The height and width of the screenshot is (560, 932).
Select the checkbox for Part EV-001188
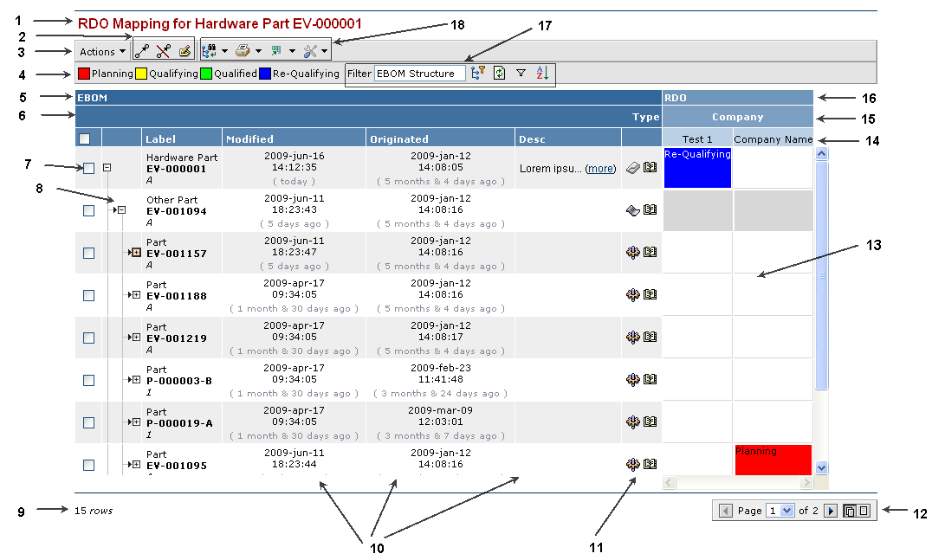pos(88,295)
